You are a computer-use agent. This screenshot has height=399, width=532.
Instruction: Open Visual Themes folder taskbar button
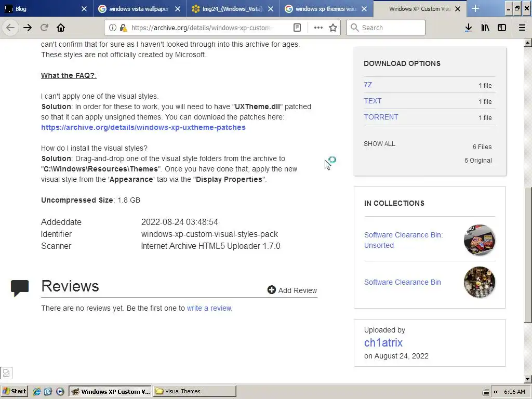click(x=194, y=391)
